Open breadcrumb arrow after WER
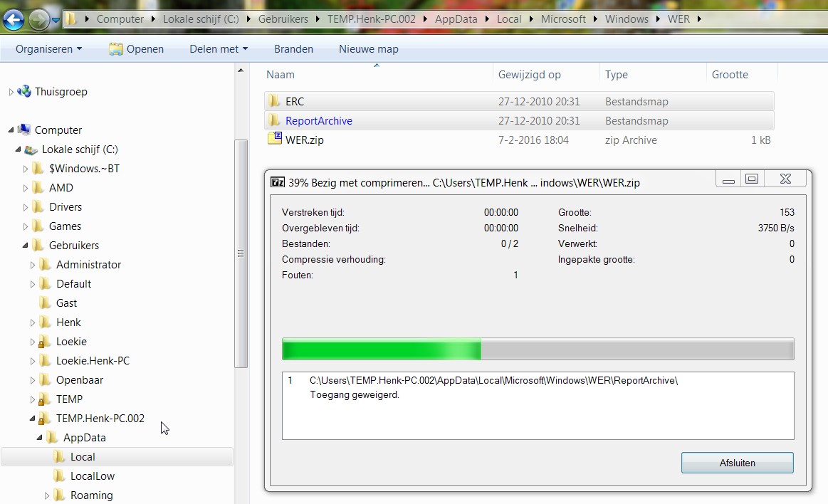Image resolution: width=828 pixels, height=504 pixels. [x=699, y=19]
